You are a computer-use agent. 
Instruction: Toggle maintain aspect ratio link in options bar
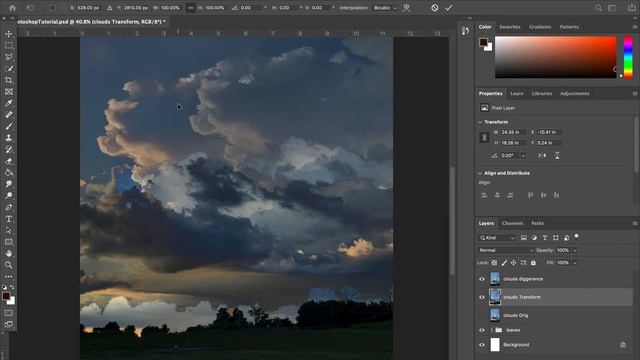pos(190,8)
